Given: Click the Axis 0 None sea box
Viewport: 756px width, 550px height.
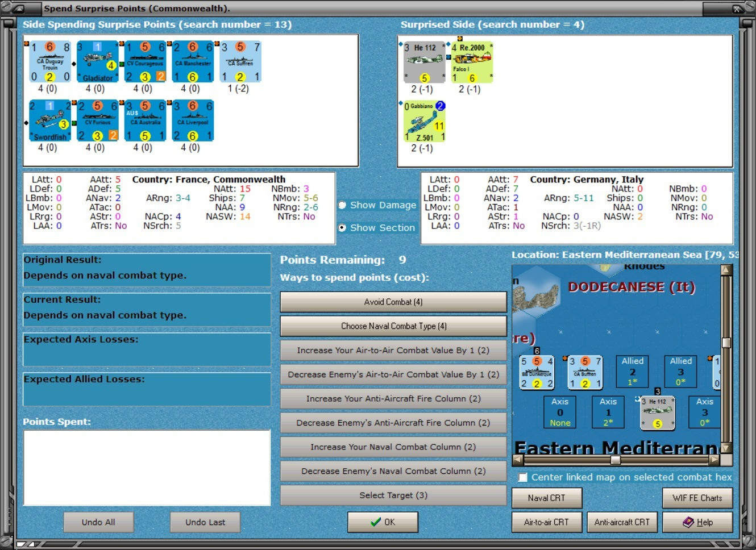Looking at the screenshot, I should [x=560, y=412].
